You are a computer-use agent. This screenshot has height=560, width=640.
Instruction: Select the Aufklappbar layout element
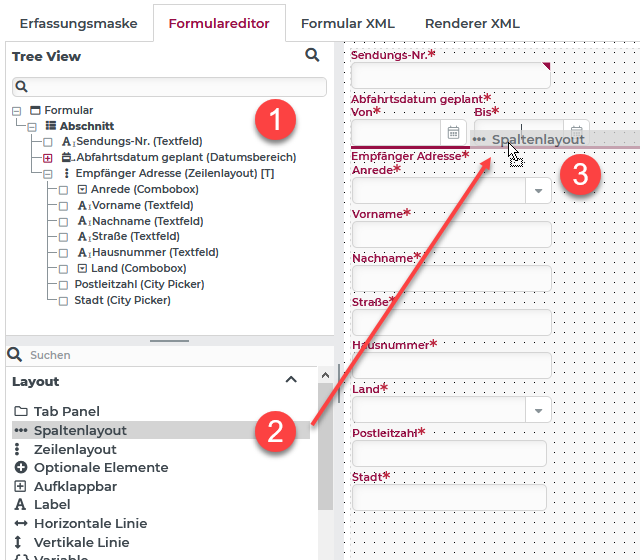(65, 486)
